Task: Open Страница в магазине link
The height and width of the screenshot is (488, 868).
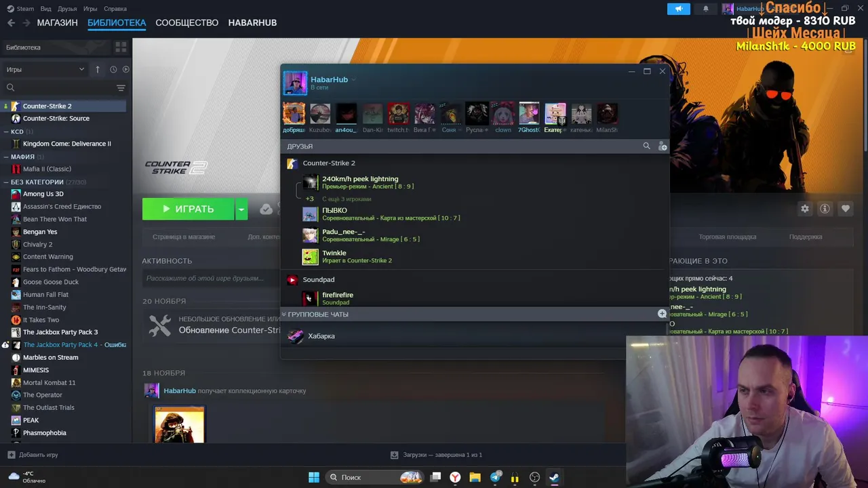Action: click(x=184, y=237)
